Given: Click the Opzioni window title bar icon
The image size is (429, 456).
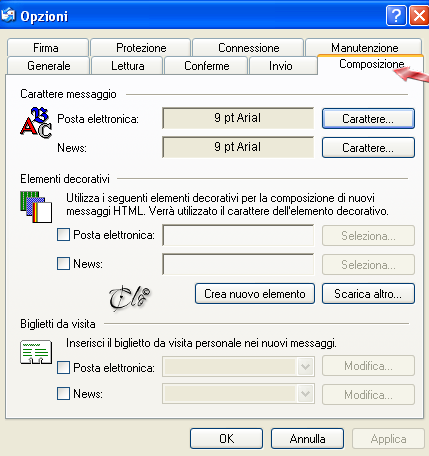Looking at the screenshot, I should (x=8, y=15).
